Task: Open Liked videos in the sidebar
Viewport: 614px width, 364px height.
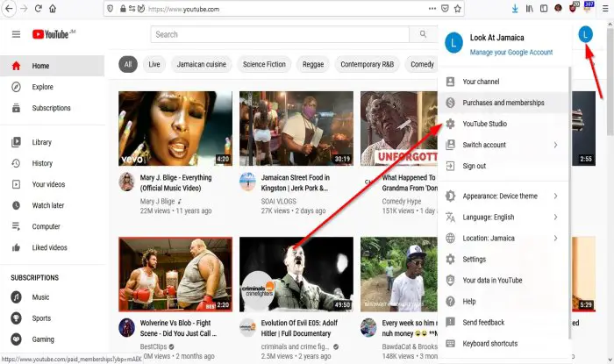Action: [x=52, y=247]
